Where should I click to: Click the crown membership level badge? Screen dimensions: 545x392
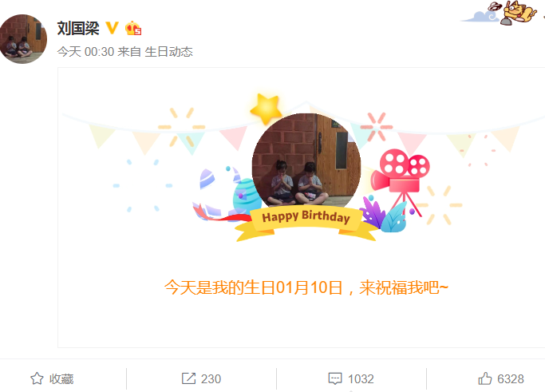133,28
